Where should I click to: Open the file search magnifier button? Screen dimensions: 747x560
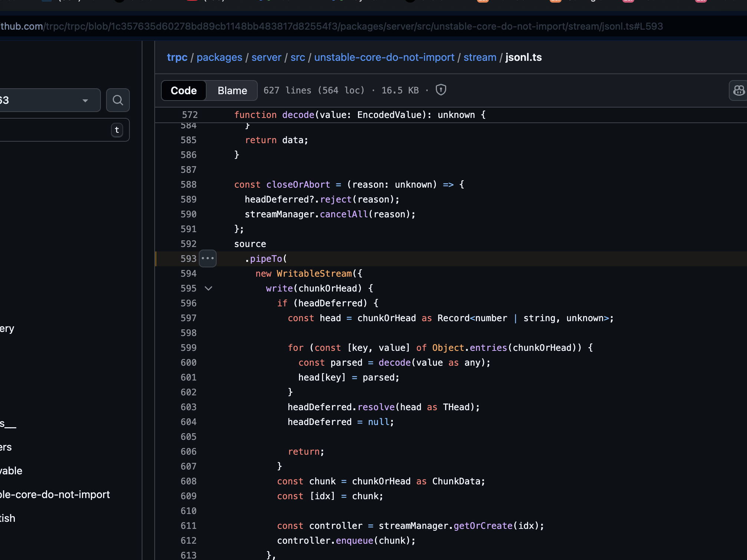click(x=118, y=100)
